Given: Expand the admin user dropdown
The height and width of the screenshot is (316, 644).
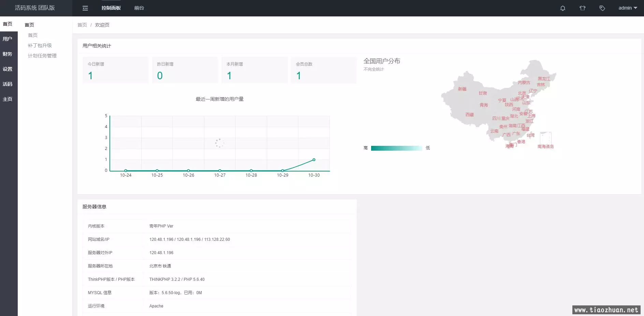Looking at the screenshot, I should tap(628, 8).
